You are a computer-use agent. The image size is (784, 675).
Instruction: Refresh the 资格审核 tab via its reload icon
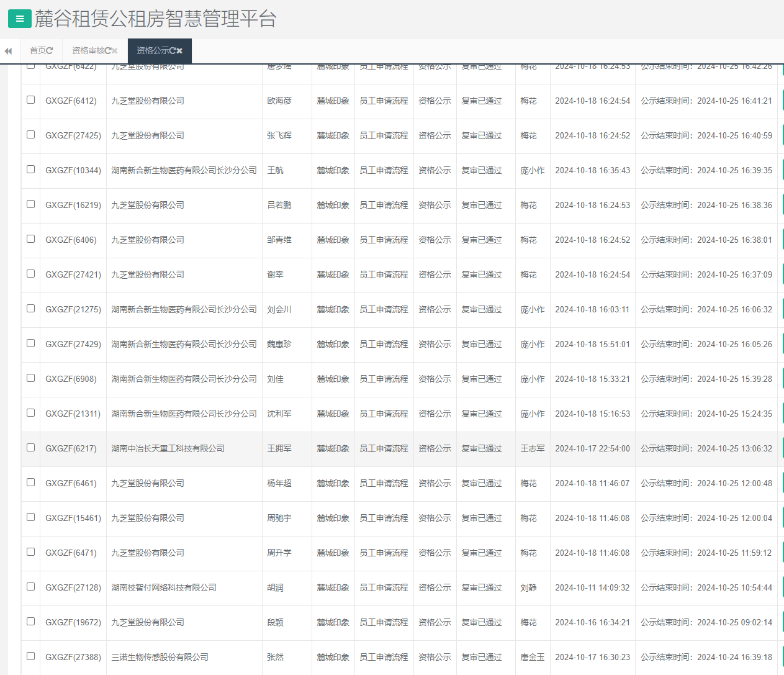point(107,51)
